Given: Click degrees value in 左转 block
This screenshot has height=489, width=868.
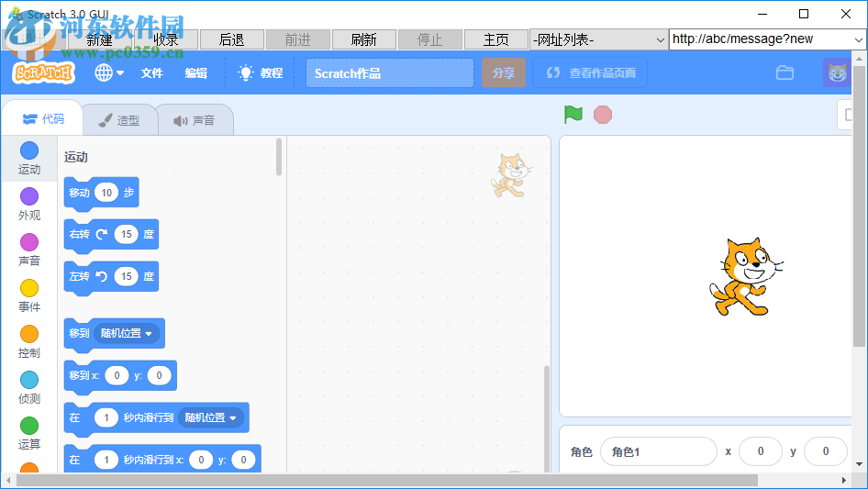Looking at the screenshot, I should tap(127, 276).
